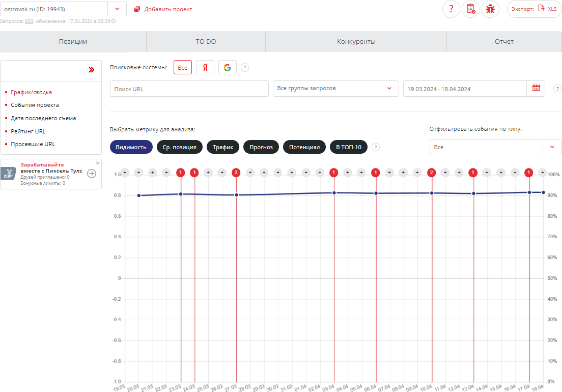Open the red event marker on 17.04
562x392 pixels.
pyautogui.click(x=529, y=173)
